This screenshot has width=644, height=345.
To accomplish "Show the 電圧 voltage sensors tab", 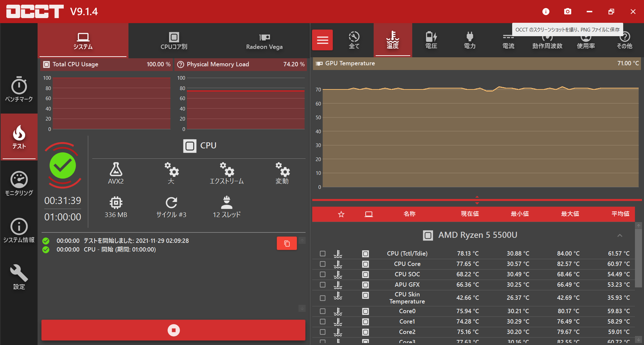I will [431, 40].
